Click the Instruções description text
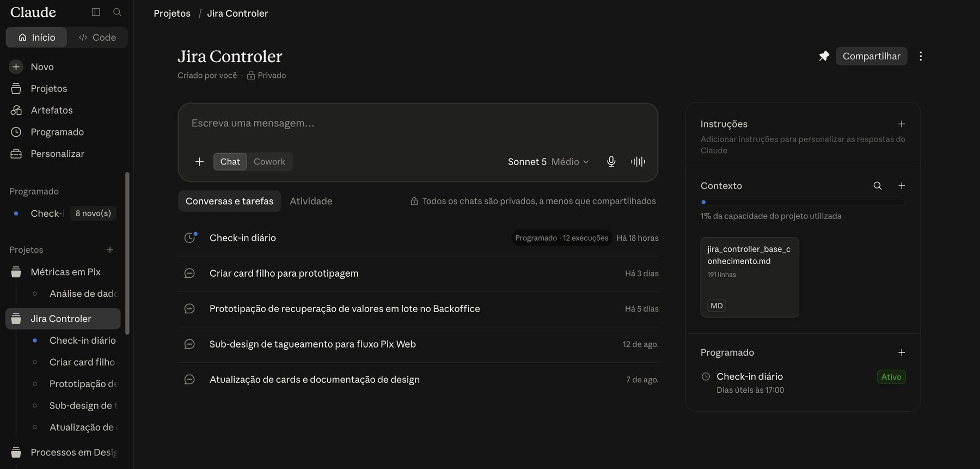Viewport: 980px width, 469px height. tap(803, 145)
